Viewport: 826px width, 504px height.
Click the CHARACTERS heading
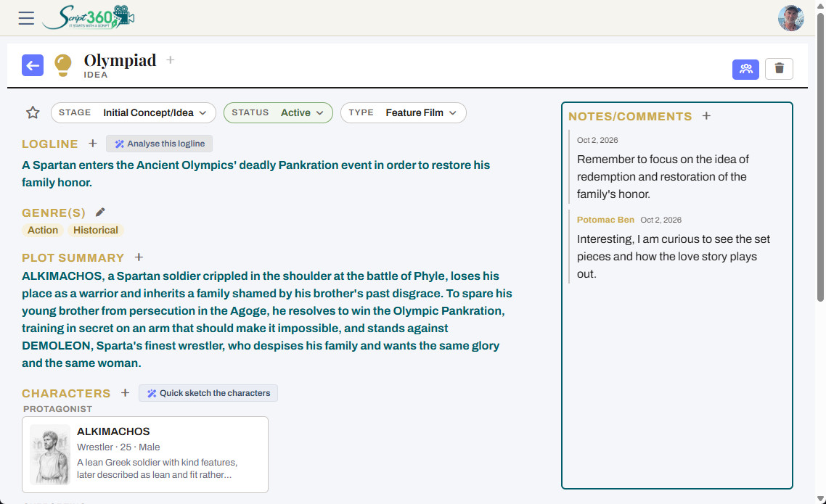click(x=66, y=394)
